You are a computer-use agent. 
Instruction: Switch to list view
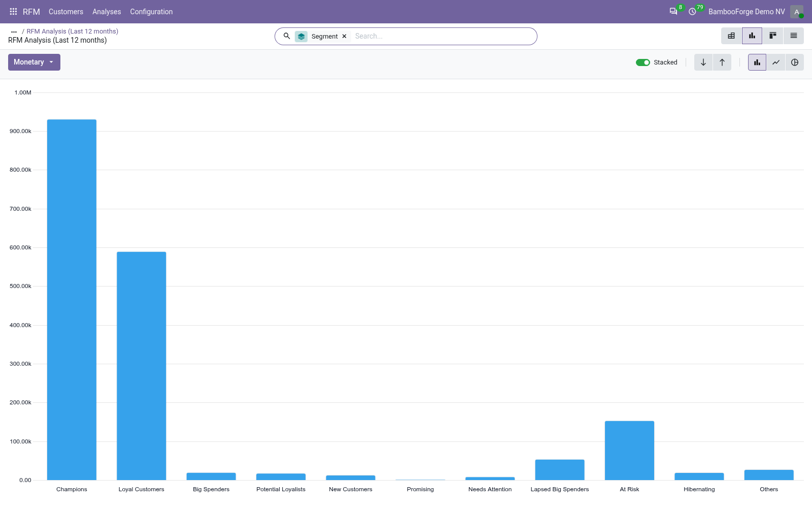[794, 36]
